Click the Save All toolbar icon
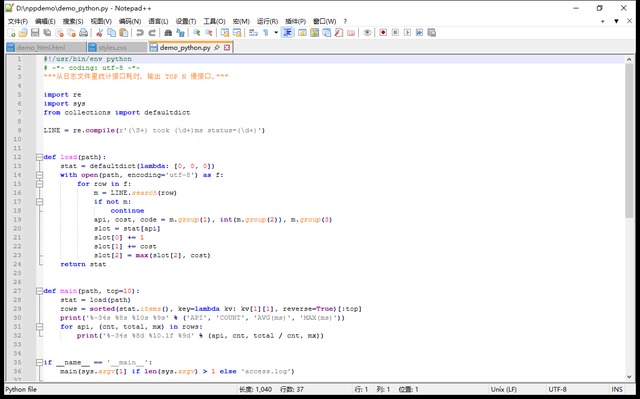This screenshot has width=640, height=399. (47, 33)
